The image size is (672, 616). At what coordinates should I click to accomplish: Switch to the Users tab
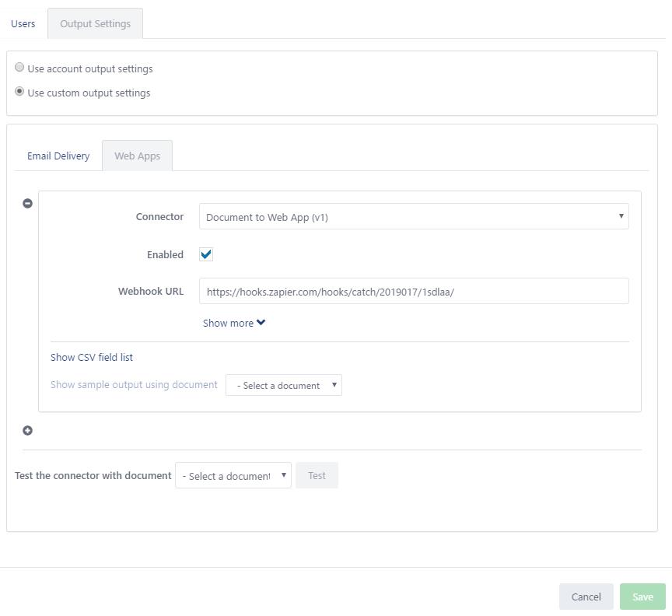coord(23,23)
